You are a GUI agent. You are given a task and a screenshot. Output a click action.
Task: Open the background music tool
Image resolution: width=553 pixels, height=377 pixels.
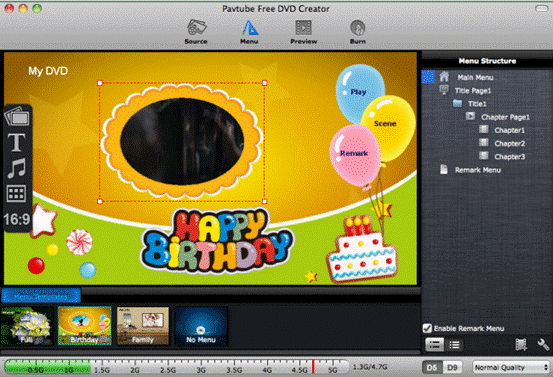click(x=17, y=168)
